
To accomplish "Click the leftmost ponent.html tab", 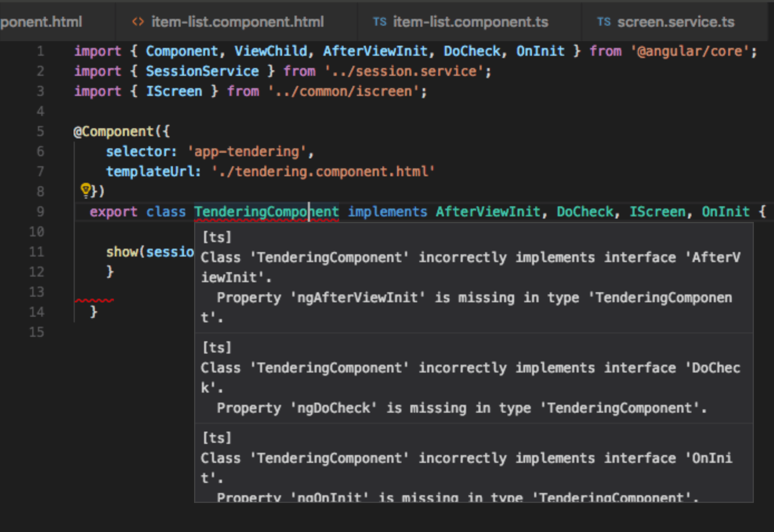I will (42, 22).
